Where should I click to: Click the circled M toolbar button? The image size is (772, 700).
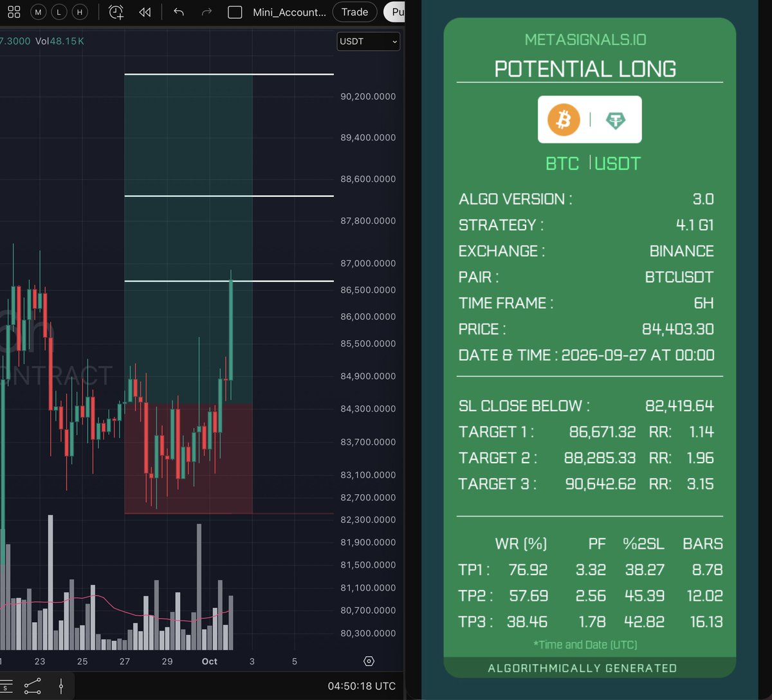pos(39,12)
